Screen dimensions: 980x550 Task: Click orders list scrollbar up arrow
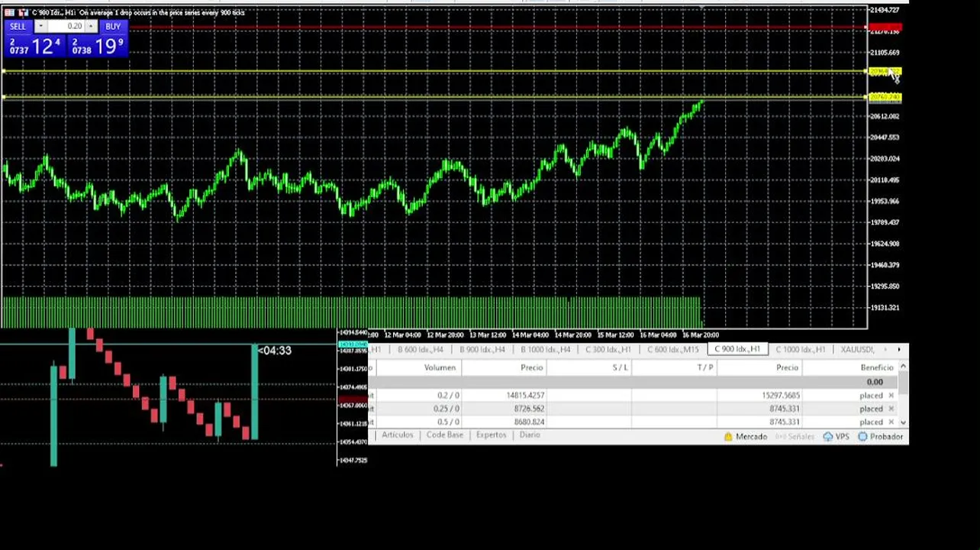pyautogui.click(x=904, y=367)
